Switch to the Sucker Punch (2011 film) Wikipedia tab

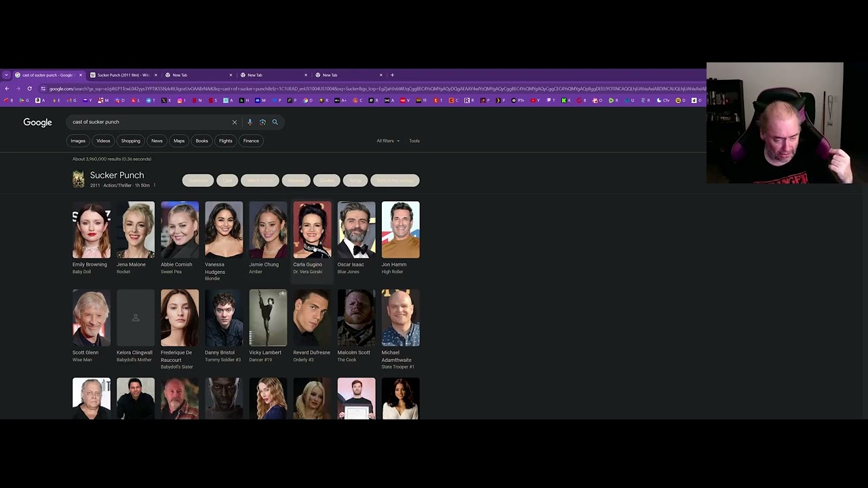click(x=123, y=75)
